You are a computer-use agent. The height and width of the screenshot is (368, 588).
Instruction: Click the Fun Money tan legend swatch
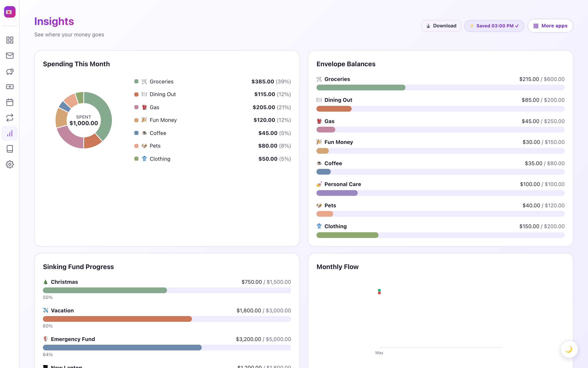pyautogui.click(x=136, y=120)
